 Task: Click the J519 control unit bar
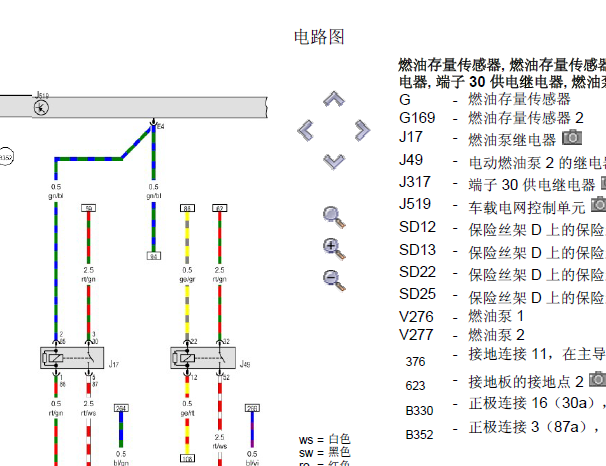pyautogui.click(x=133, y=107)
